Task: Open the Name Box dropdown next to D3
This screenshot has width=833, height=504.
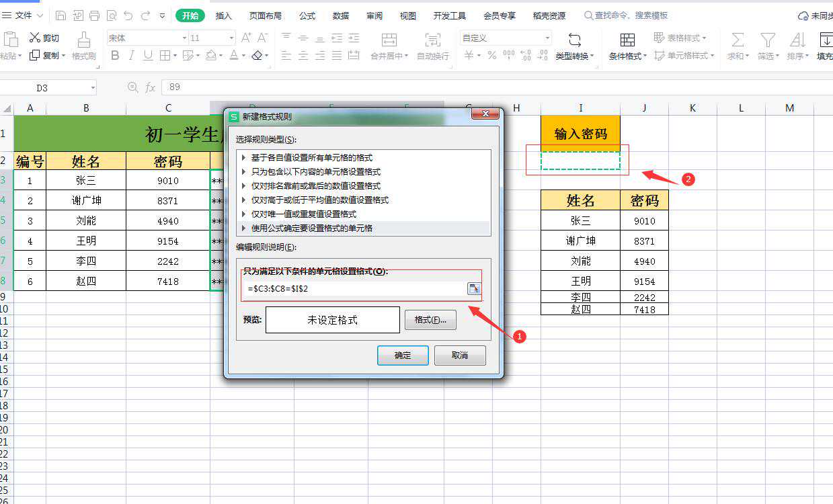Action: pyautogui.click(x=92, y=87)
